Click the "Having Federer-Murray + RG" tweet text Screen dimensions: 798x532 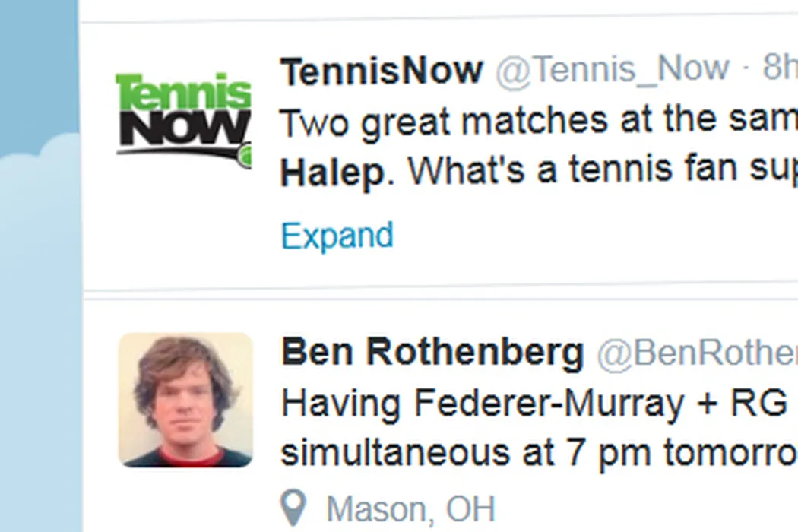coord(532,403)
